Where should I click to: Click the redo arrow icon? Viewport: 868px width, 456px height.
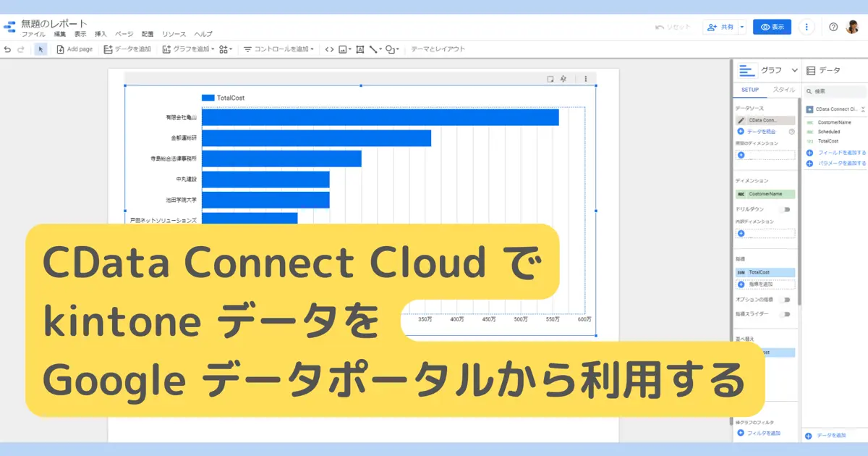(21, 49)
